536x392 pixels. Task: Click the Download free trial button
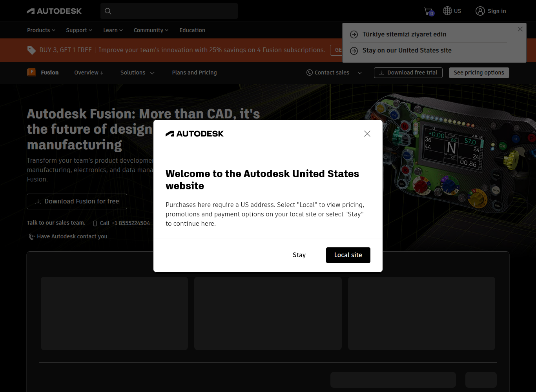408,73
